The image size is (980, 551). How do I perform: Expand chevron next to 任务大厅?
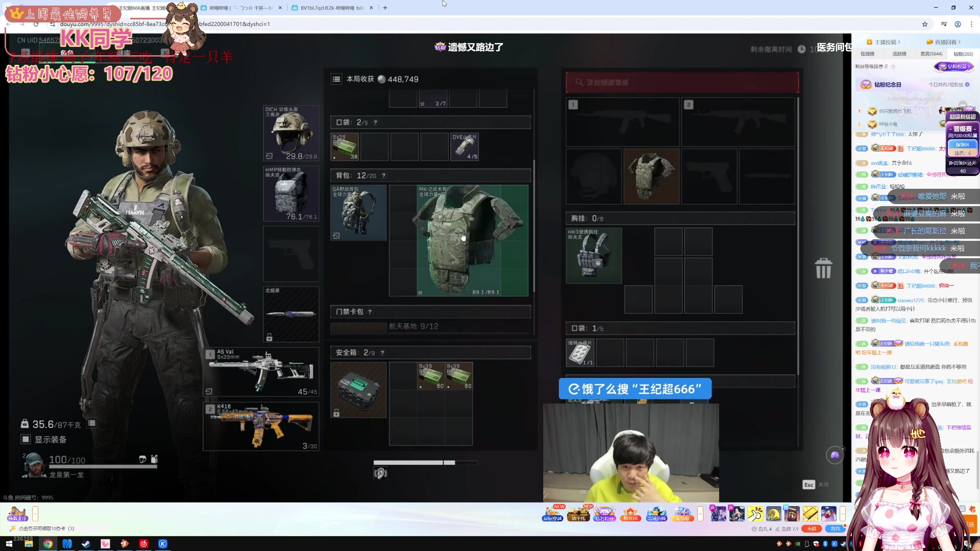35,513
